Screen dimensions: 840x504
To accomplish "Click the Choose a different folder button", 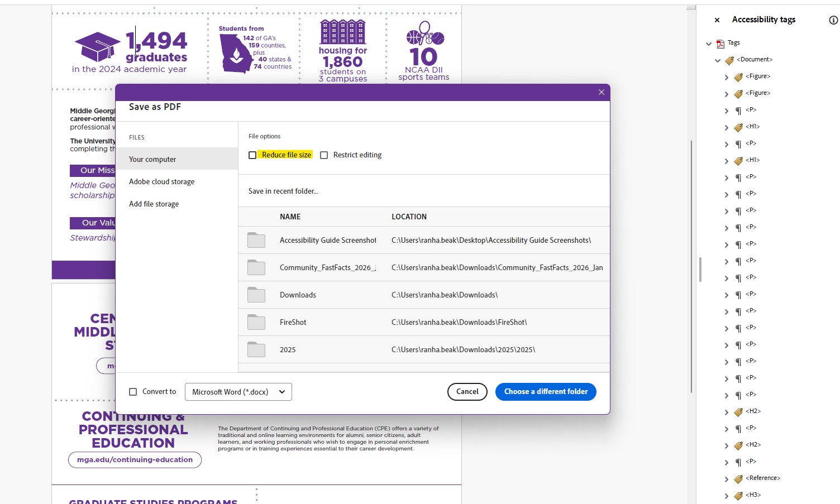I will pyautogui.click(x=546, y=391).
